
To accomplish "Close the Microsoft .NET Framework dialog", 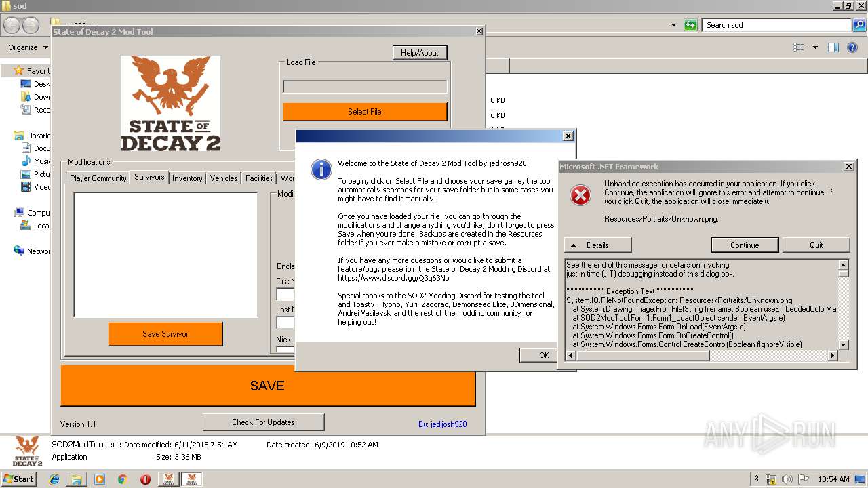I will [848, 167].
